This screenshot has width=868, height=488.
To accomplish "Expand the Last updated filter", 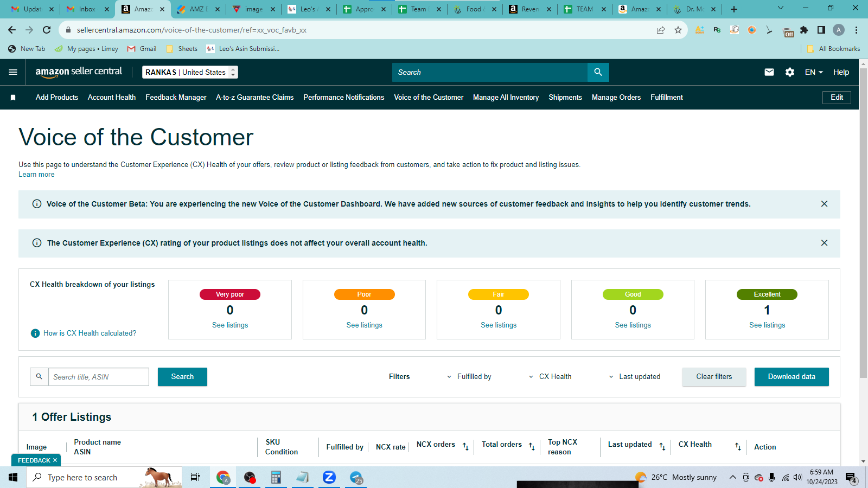I will tap(634, 376).
